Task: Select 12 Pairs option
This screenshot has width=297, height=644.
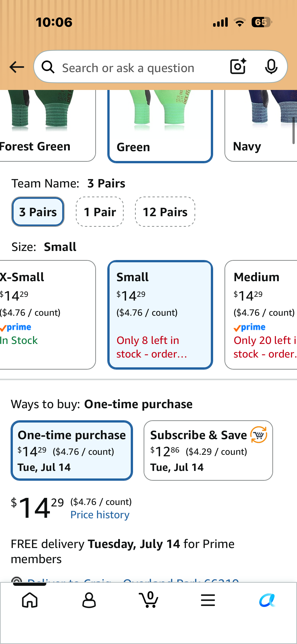Action: 165,212
